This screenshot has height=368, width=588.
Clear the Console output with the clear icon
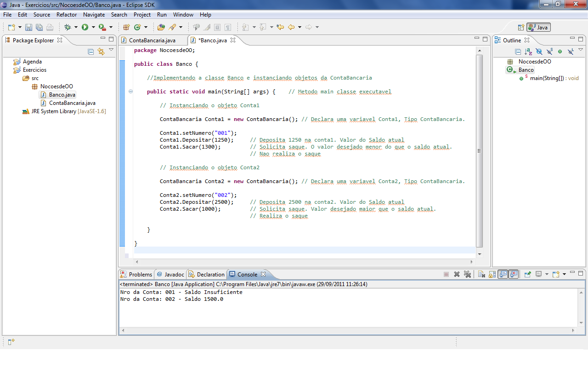pos(481,274)
